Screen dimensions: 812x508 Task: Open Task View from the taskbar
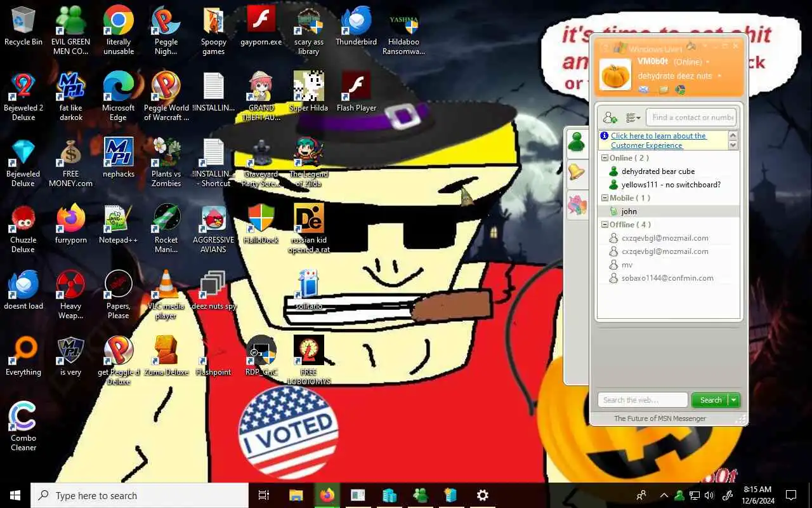pos(264,495)
